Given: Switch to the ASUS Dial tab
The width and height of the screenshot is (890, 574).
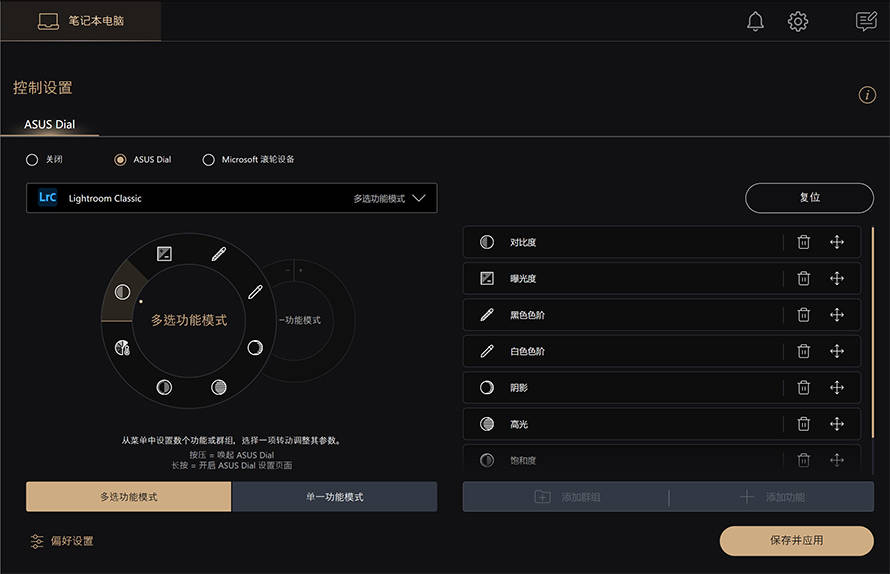Looking at the screenshot, I should pos(49,125).
